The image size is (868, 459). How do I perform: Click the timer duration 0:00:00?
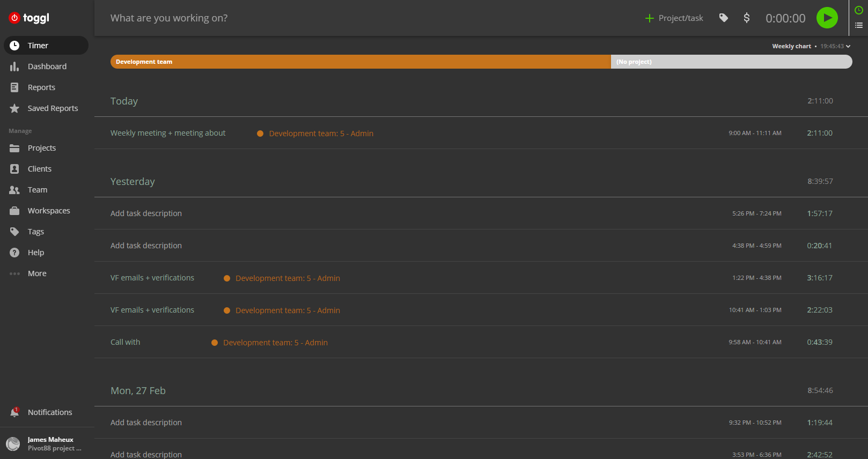tap(785, 18)
